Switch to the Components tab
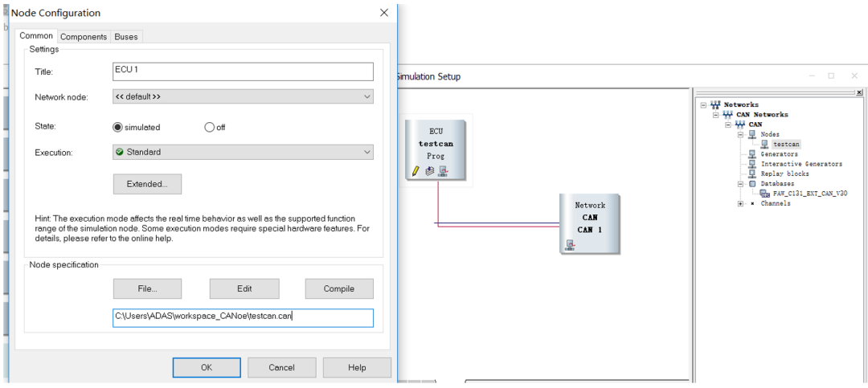The width and height of the screenshot is (868, 388). pyautogui.click(x=84, y=36)
